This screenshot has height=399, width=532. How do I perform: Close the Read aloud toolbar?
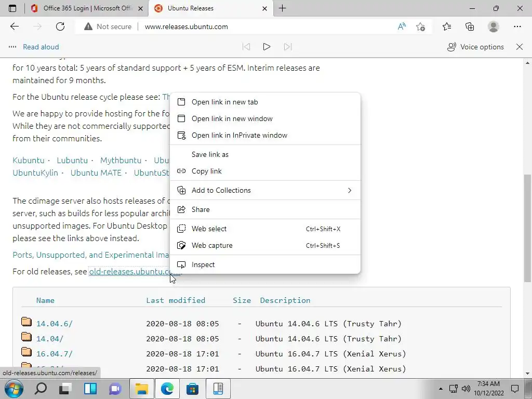tap(520, 47)
